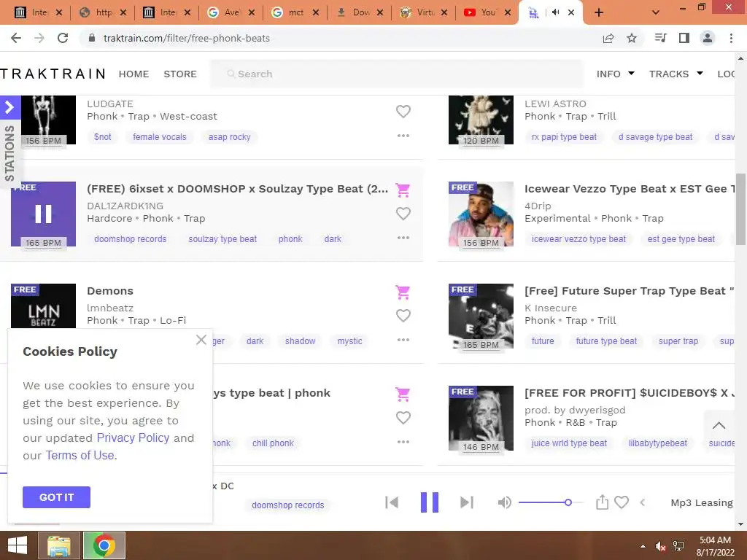The height and width of the screenshot is (560, 747).
Task: Share this page from address bar
Action: tap(608, 38)
